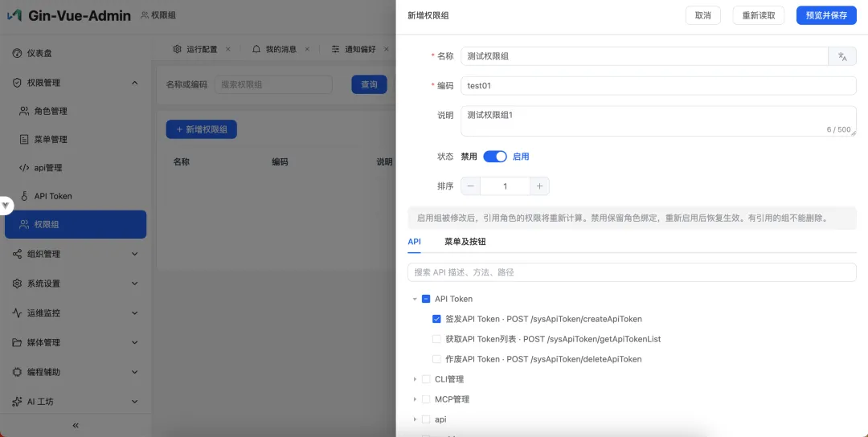
Task: Click the users icon in the 权限组 breadcrumb
Action: 145,15
